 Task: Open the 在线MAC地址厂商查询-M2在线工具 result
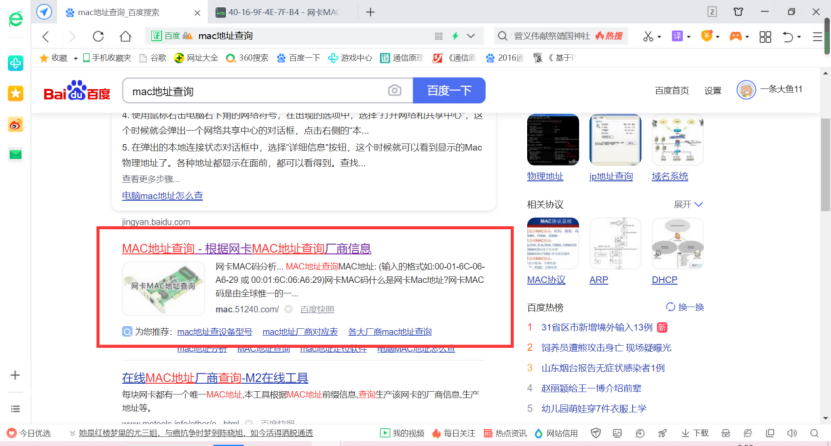coord(215,378)
